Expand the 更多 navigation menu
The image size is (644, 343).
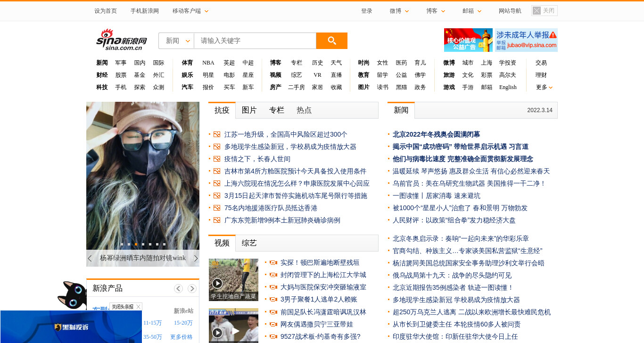(x=544, y=87)
